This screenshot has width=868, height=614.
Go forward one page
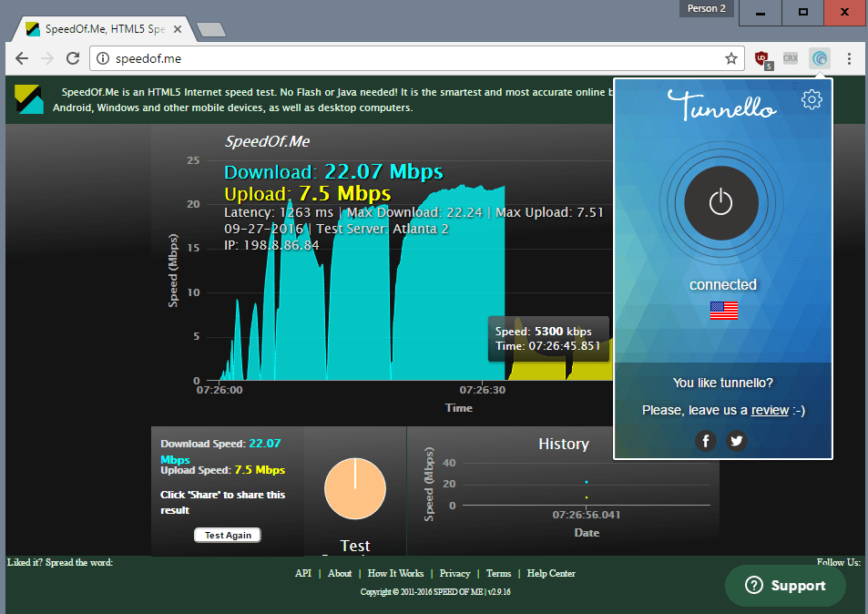(47, 58)
